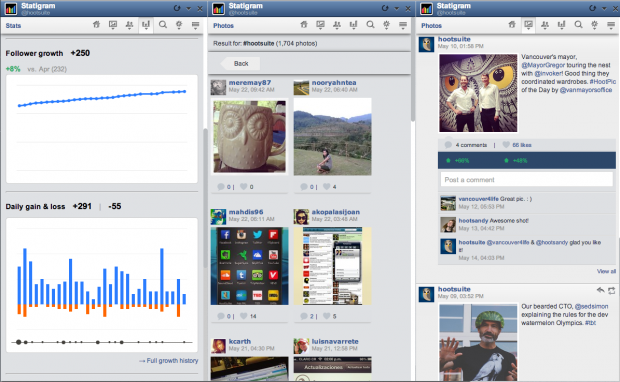Select statistics bar-chart icon in Stats column
The image size is (620, 382).
pyautogui.click(x=146, y=25)
